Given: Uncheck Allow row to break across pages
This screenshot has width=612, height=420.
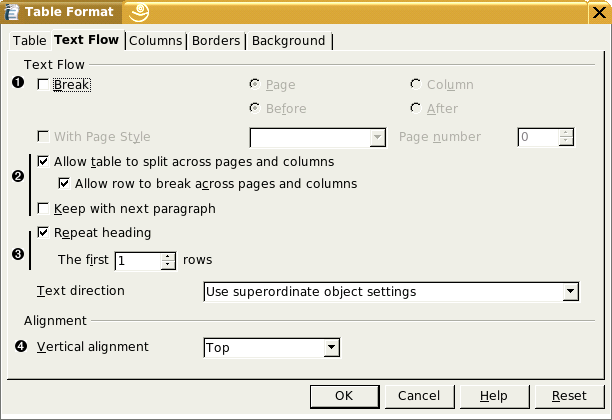Looking at the screenshot, I should pyautogui.click(x=65, y=184).
